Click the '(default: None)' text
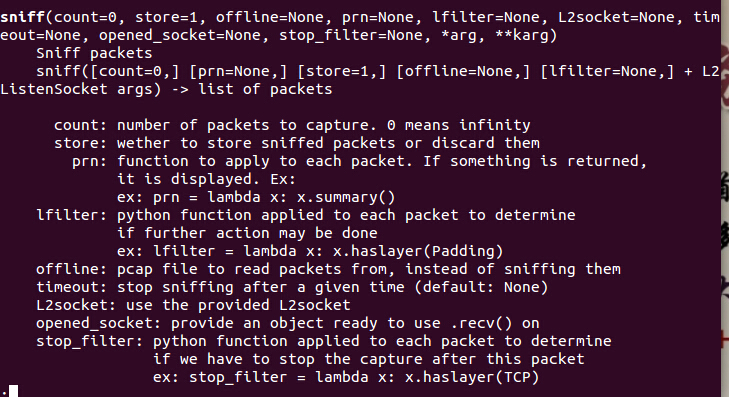This screenshot has width=729, height=397. coord(481,287)
